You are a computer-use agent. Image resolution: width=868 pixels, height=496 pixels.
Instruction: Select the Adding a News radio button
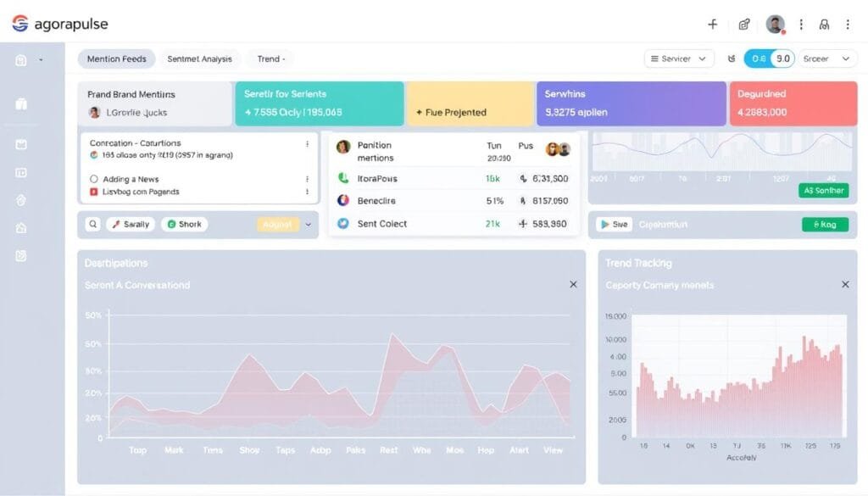click(94, 179)
